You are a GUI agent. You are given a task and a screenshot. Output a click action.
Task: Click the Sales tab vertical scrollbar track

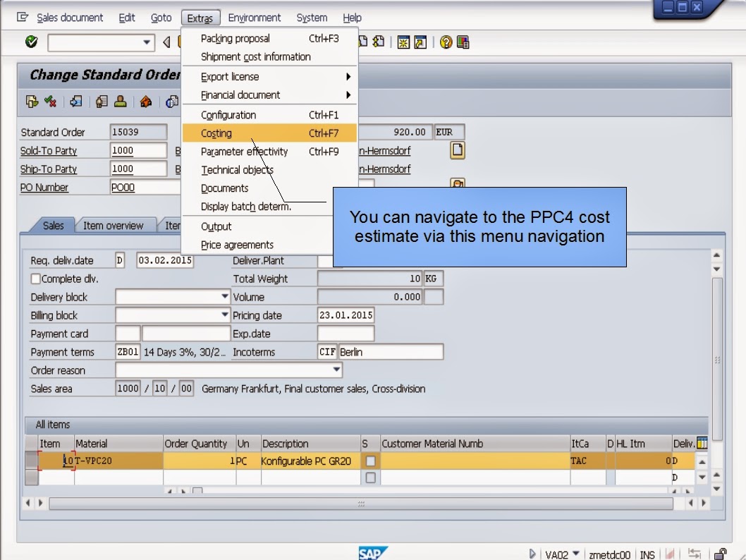pyautogui.click(x=717, y=359)
